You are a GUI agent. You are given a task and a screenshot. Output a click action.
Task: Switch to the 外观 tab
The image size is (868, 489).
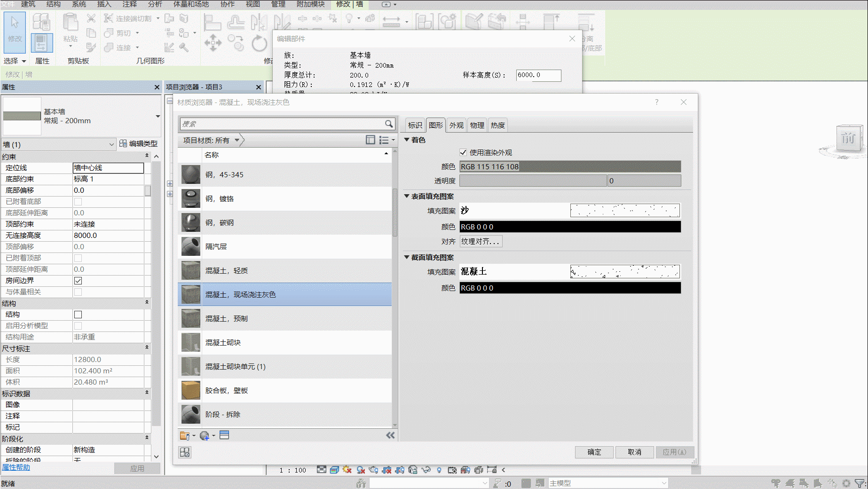coord(456,125)
